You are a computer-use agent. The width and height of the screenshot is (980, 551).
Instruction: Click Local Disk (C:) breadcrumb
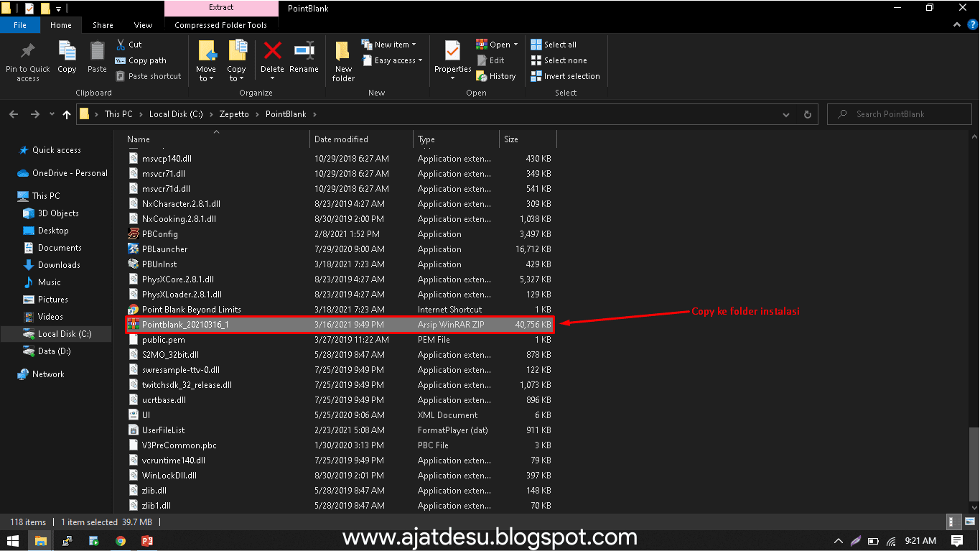[176, 114]
